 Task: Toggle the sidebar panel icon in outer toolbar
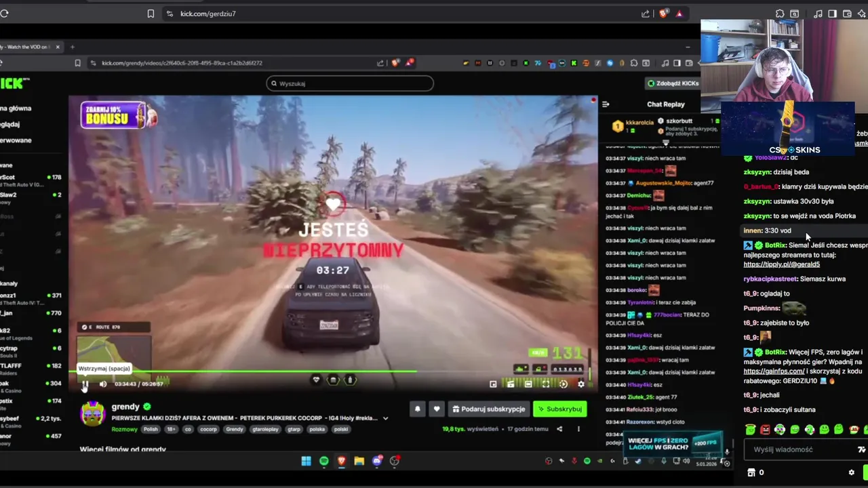point(833,14)
